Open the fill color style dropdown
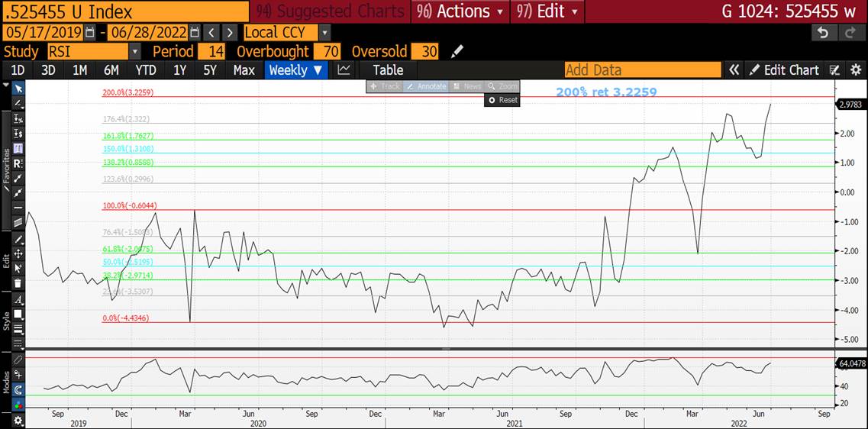Screen dimensions: 868x429 coord(18,314)
